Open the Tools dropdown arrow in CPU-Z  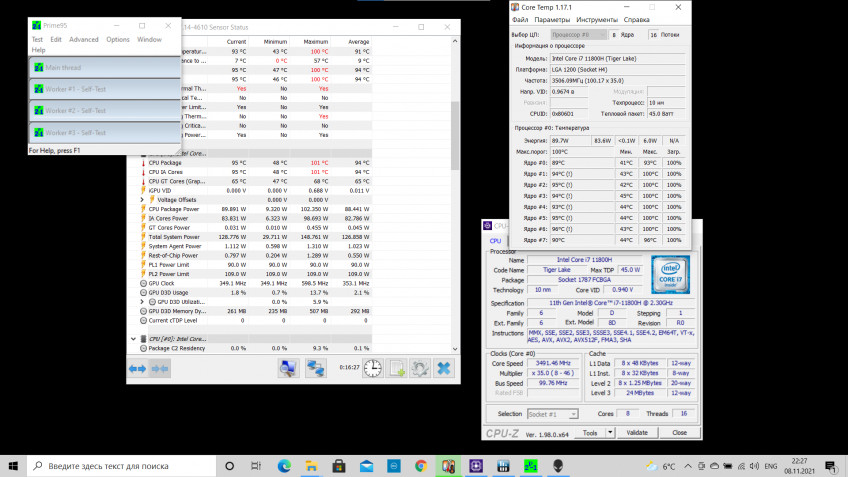pyautogui.click(x=610, y=433)
